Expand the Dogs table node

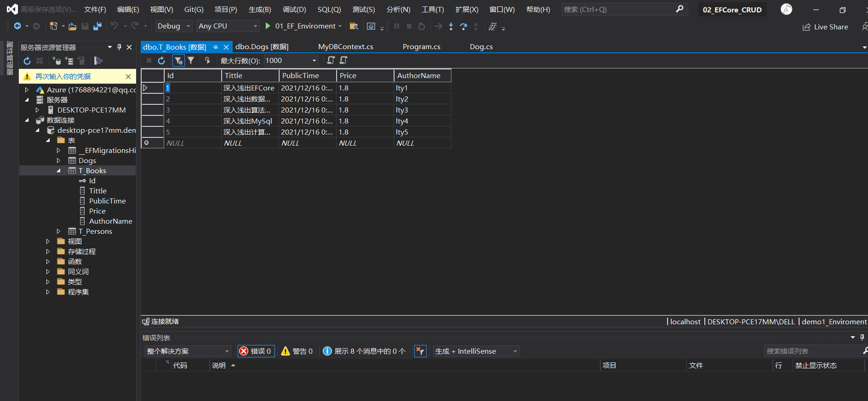click(58, 161)
